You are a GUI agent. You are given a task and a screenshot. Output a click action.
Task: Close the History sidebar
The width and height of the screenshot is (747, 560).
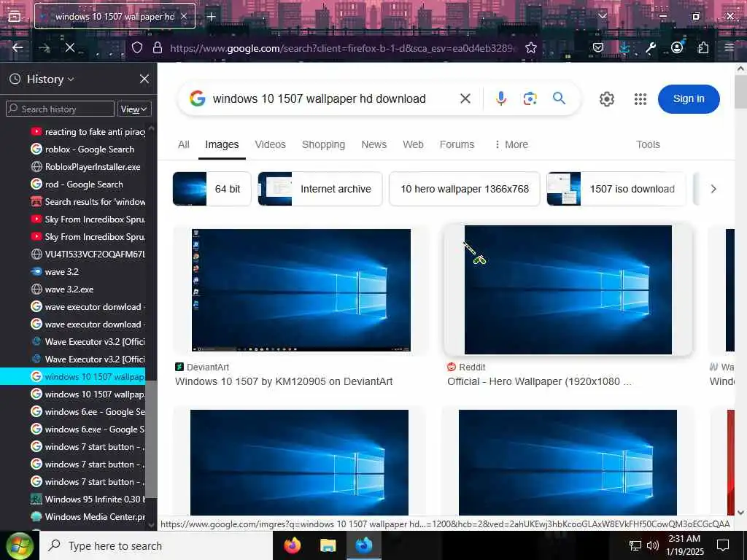(x=144, y=79)
